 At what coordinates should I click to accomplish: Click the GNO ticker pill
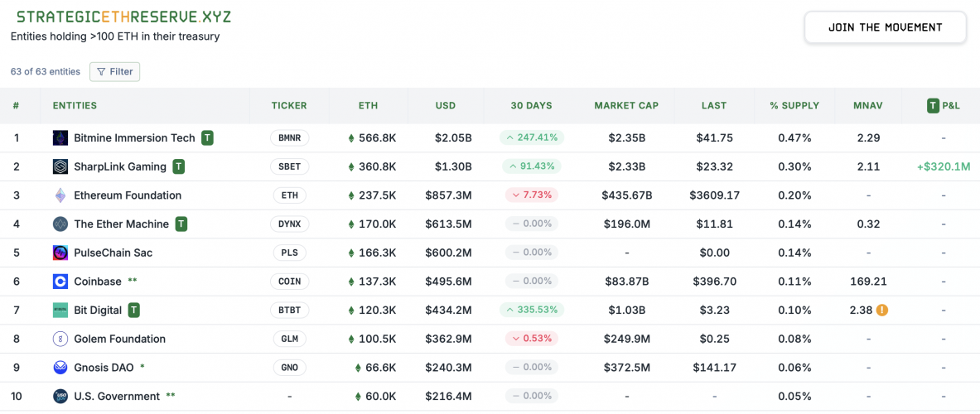(x=289, y=368)
